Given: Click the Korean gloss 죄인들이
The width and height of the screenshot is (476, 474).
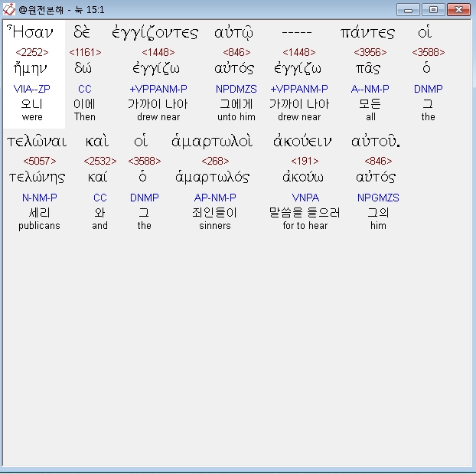Looking at the screenshot, I should 214,213.
